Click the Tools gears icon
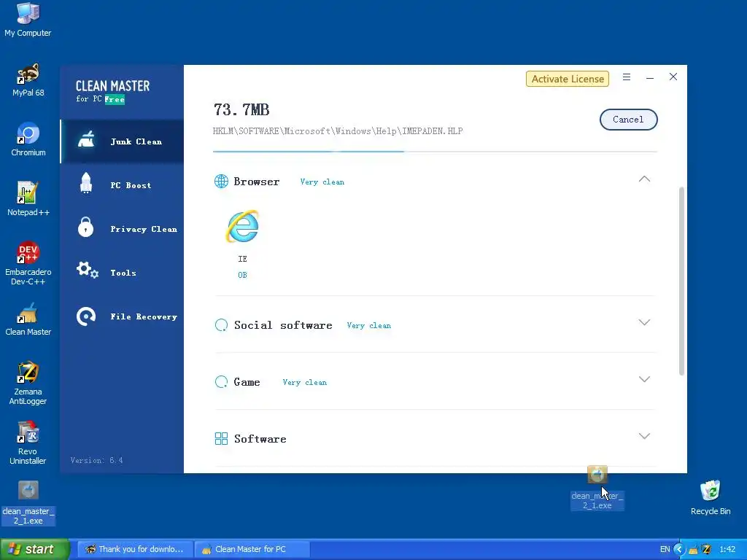 tap(88, 270)
